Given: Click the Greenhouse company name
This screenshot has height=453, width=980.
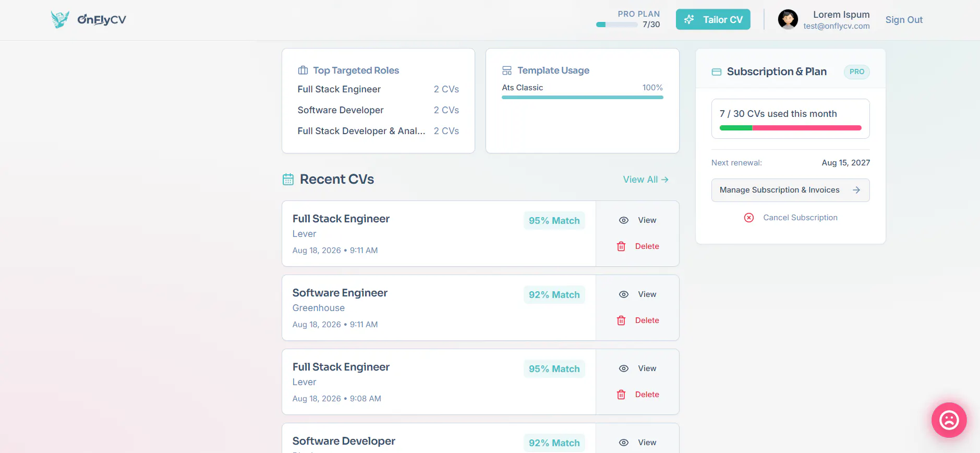Looking at the screenshot, I should click(318, 308).
